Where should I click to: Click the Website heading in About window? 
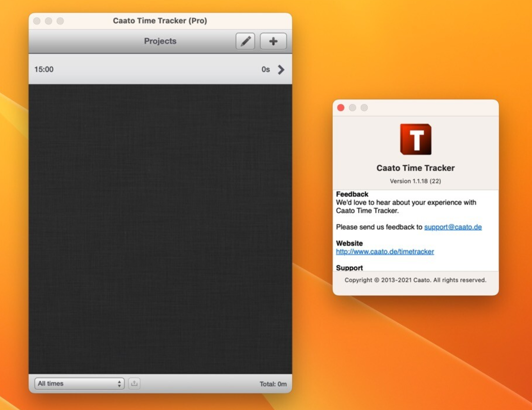349,243
